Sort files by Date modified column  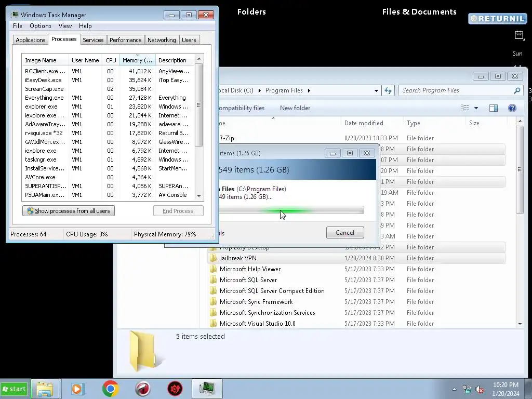pyautogui.click(x=371, y=123)
